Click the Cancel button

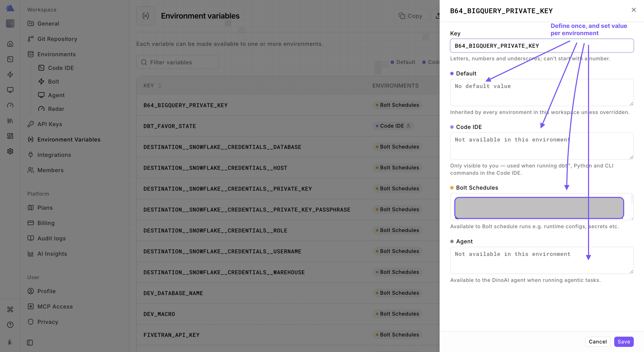pos(598,342)
